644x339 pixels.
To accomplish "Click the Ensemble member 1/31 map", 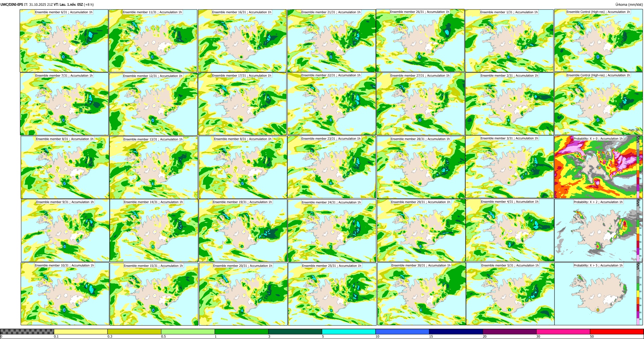I will coord(509,41).
